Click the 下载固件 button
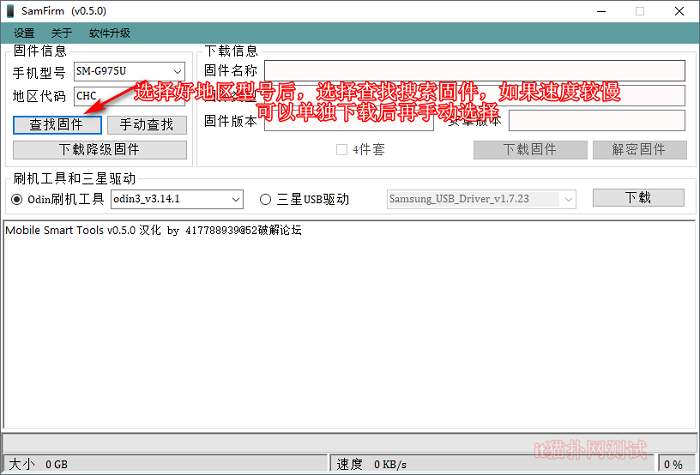The width and height of the screenshot is (700, 475). (x=530, y=150)
